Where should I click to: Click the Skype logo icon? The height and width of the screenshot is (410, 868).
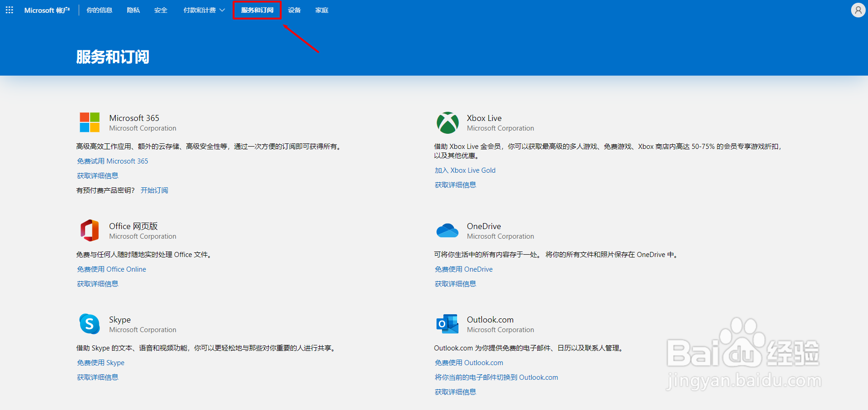(90, 324)
